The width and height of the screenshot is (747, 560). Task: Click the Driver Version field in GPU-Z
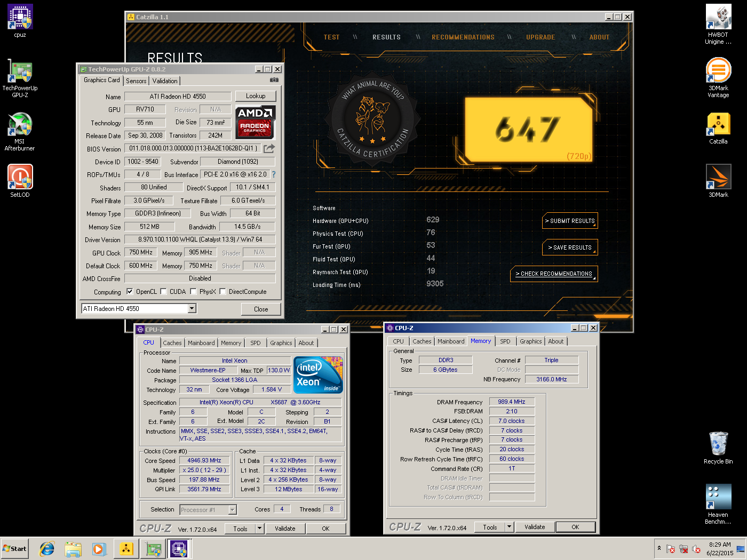(200, 239)
